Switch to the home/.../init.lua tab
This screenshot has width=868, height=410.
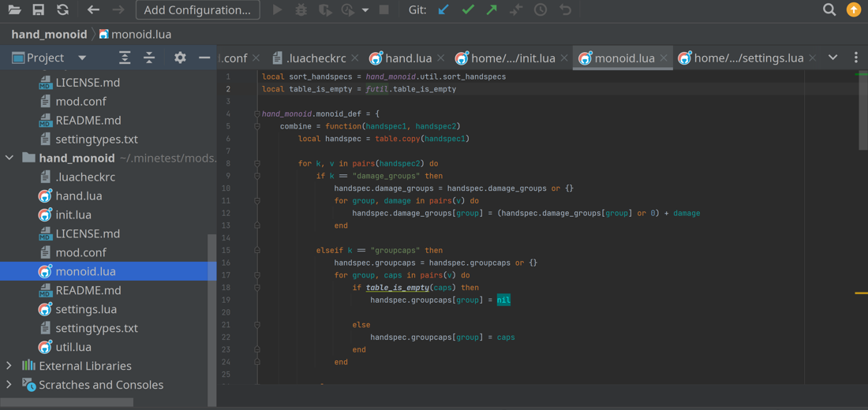(x=512, y=58)
